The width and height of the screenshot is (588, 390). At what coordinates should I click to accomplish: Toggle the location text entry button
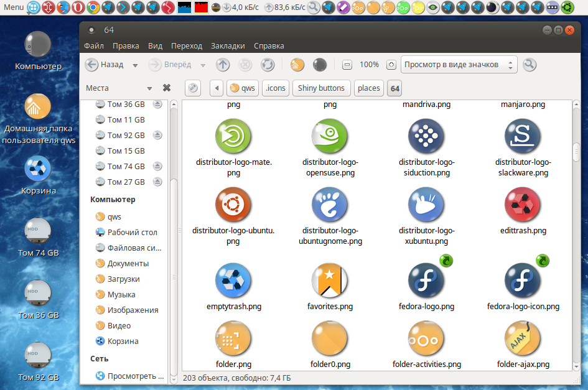[x=193, y=88]
